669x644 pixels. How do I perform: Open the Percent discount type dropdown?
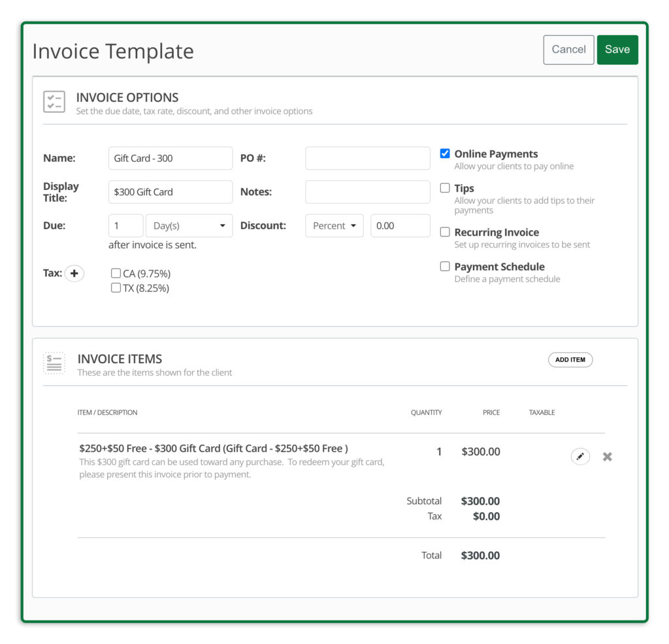click(334, 226)
